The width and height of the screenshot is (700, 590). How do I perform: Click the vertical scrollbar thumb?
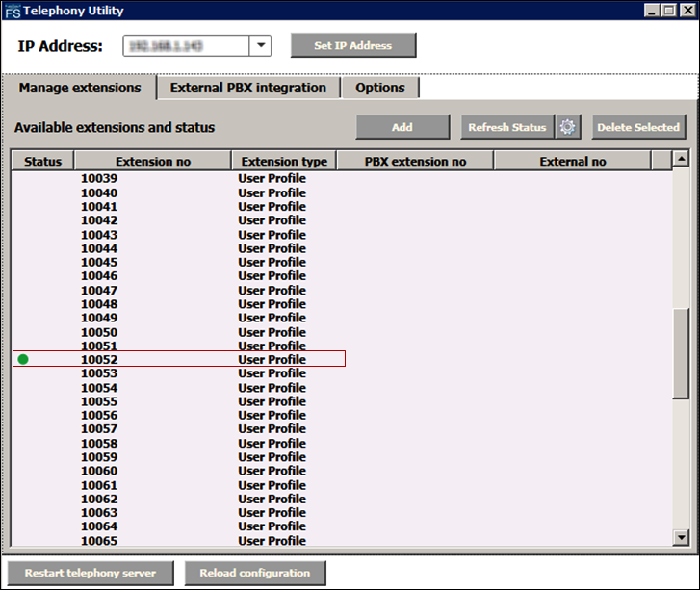click(681, 352)
